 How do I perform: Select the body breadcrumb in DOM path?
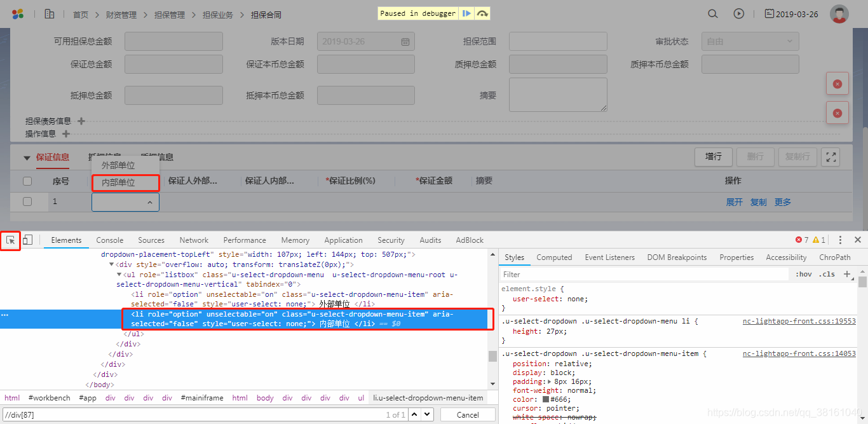[265, 398]
